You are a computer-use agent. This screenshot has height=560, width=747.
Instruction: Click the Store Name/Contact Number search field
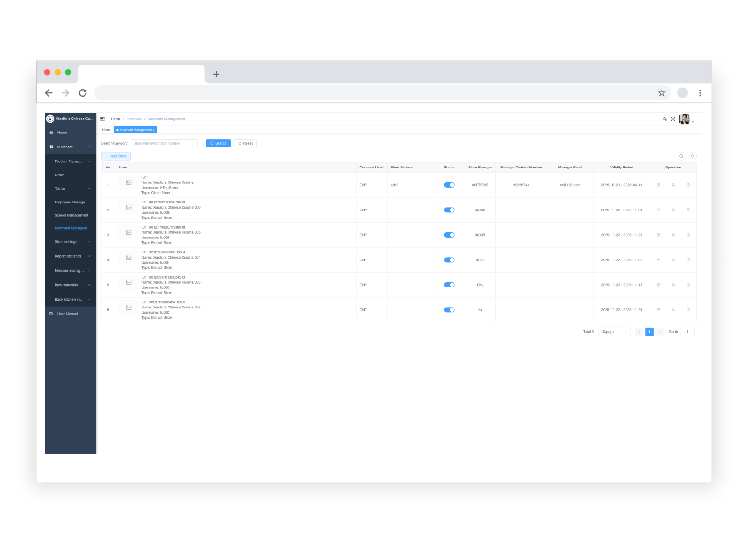coord(164,143)
